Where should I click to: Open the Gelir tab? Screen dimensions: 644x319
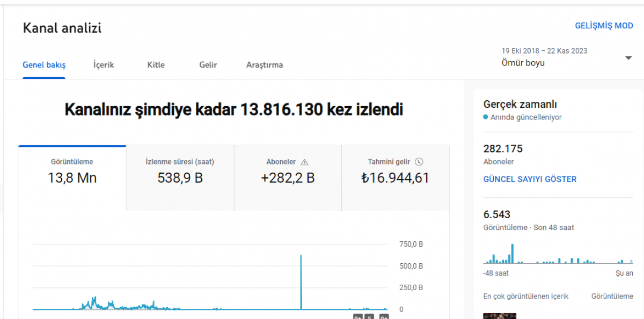coord(208,65)
